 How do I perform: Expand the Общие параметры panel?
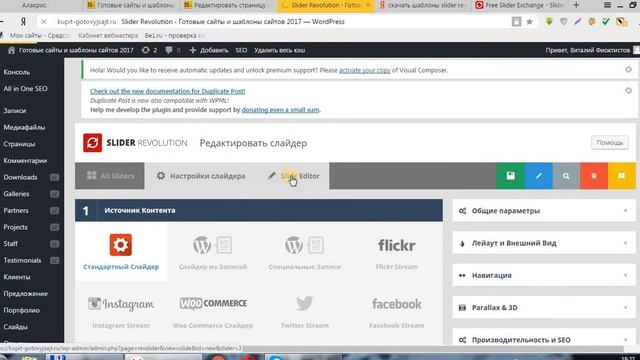pyautogui.click(x=544, y=211)
